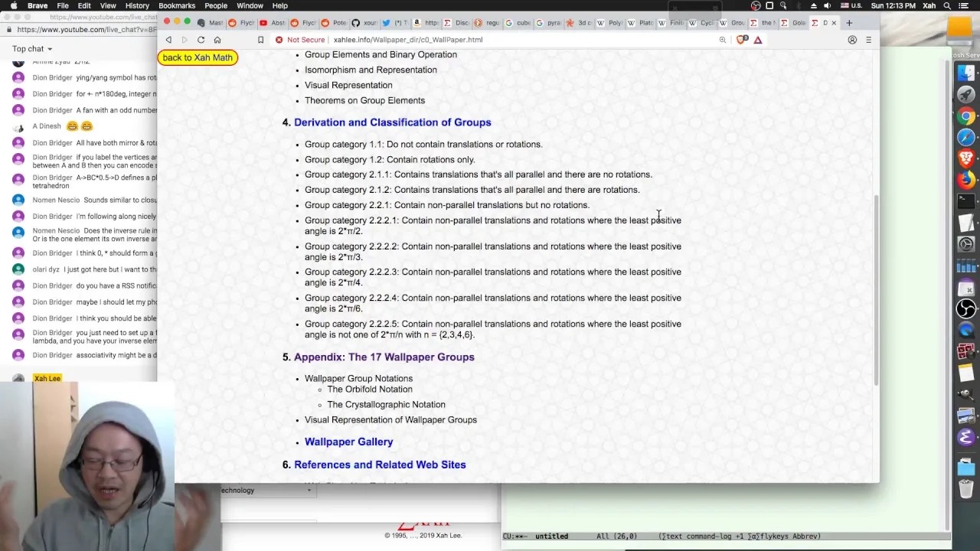
Task: Click the menu bar clock 'Sun 12:13 PM'
Action: pyautogui.click(x=893, y=5)
